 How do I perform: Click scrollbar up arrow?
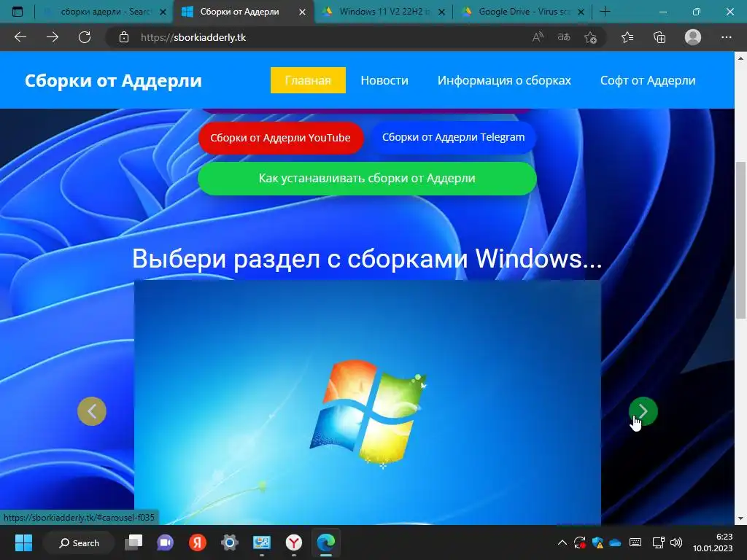pos(740,58)
